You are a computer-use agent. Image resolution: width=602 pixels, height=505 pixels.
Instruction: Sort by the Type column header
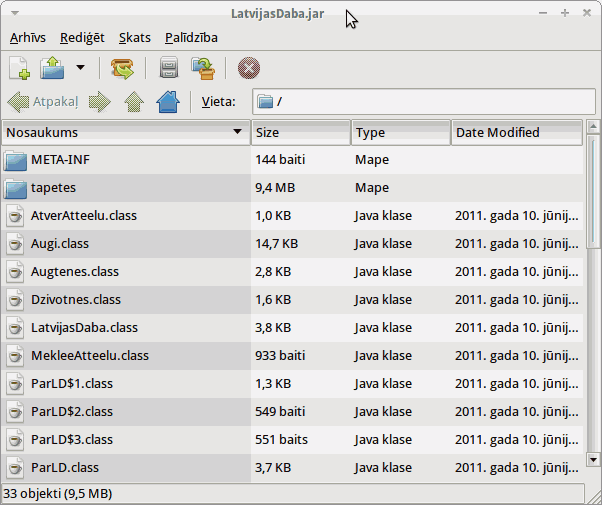coord(400,132)
